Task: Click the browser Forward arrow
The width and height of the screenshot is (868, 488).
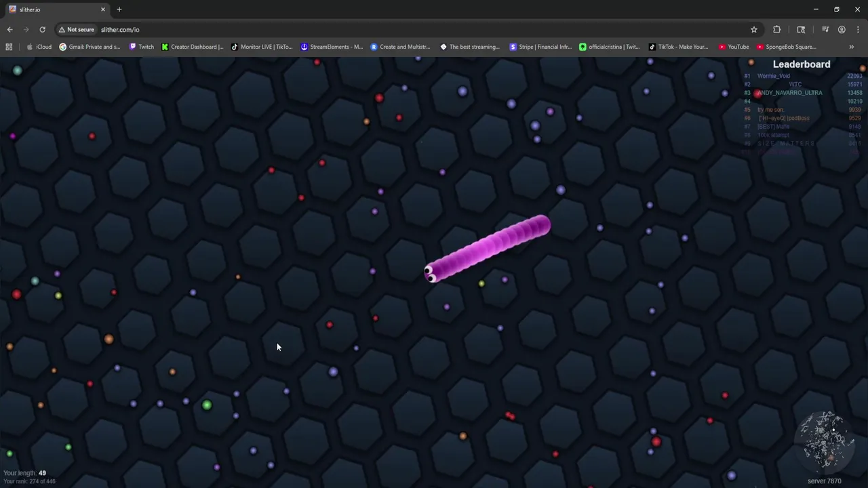Action: click(26, 29)
